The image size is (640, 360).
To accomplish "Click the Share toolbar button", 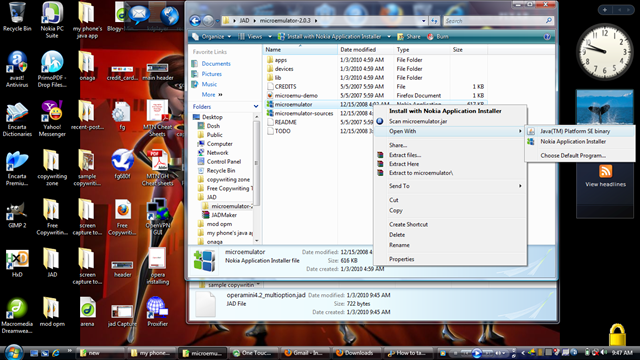I will (x=409, y=37).
